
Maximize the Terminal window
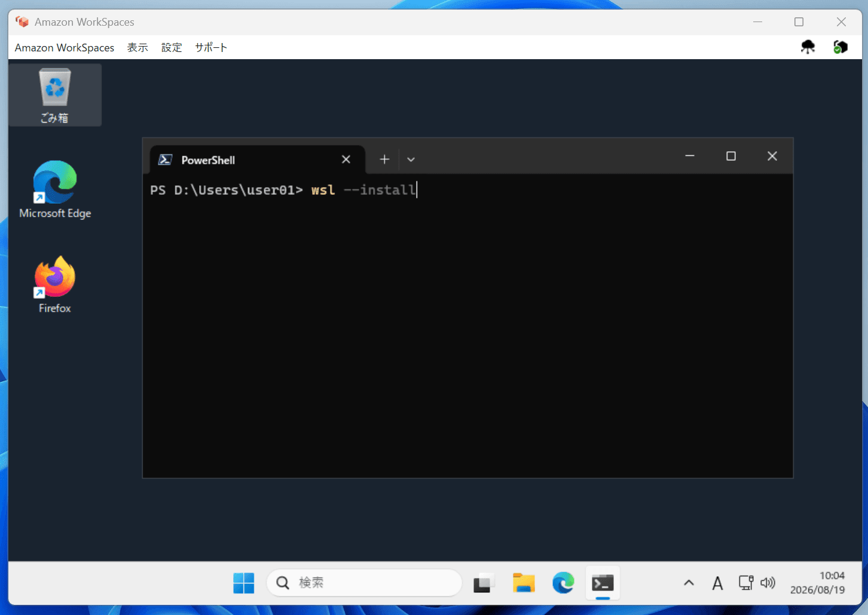tap(731, 156)
